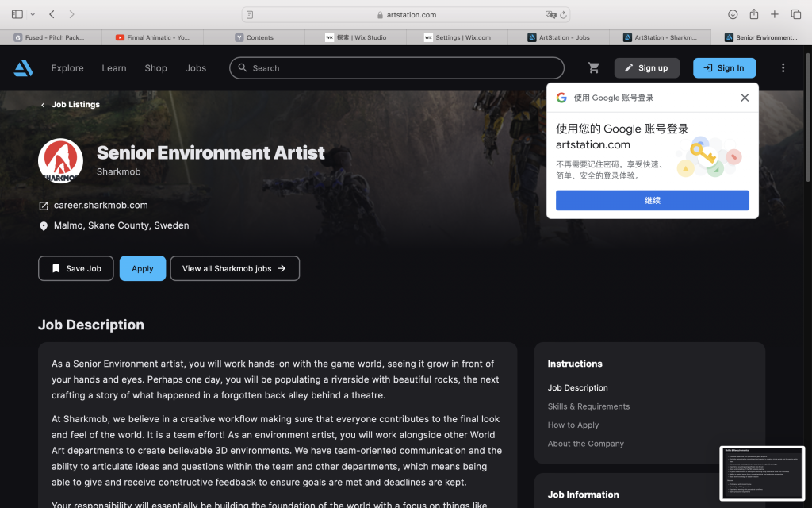Reload the page with refresh icon

pyautogui.click(x=564, y=14)
